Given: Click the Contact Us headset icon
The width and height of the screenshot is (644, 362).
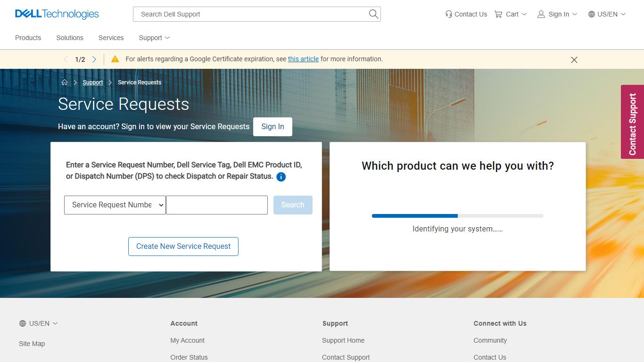Looking at the screenshot, I should (448, 14).
